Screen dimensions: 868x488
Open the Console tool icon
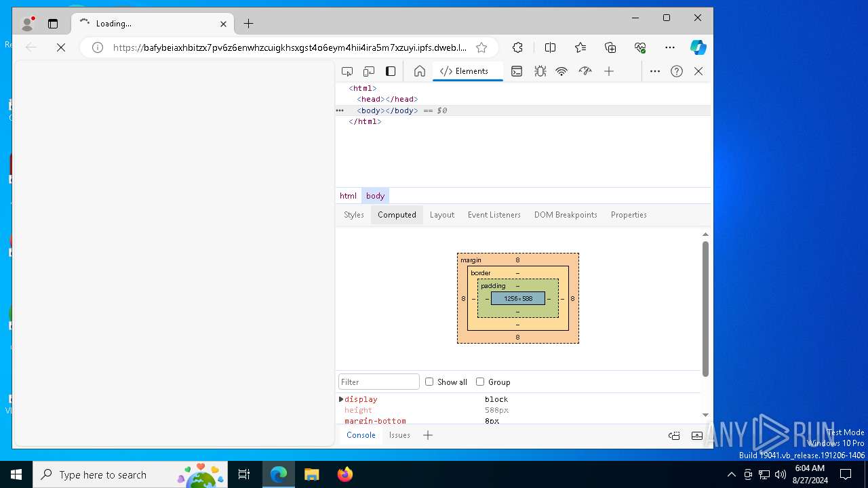[517, 71]
